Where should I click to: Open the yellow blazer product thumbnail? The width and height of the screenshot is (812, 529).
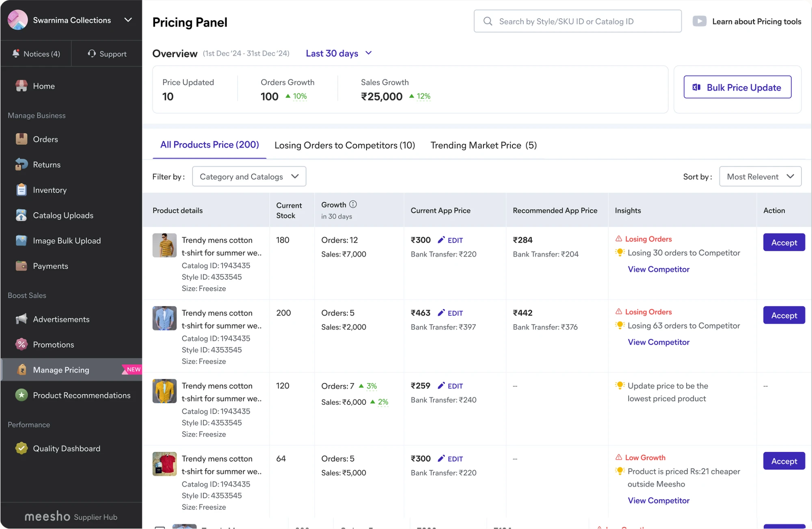[x=164, y=391]
